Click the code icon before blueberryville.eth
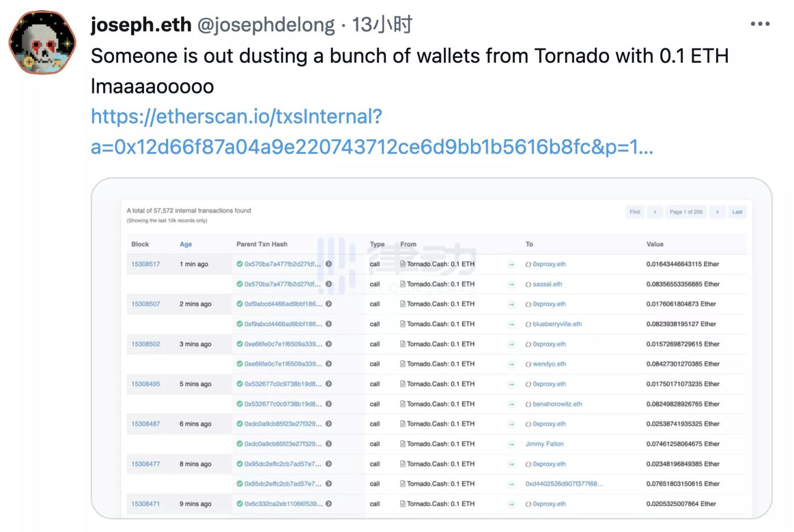 [x=528, y=324]
